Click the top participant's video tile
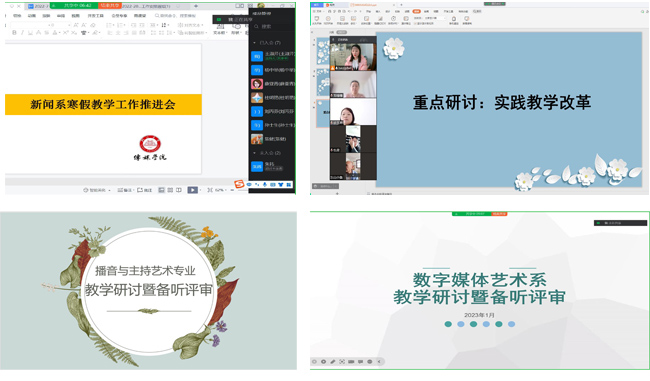Image resolution: width=650 pixels, height=381 pixels. 353,57
